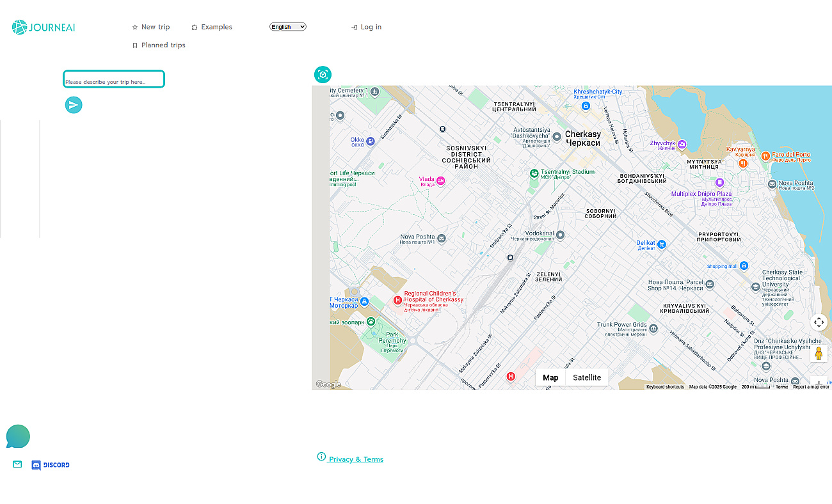Click the Tsentral'nyi district label

(x=514, y=107)
